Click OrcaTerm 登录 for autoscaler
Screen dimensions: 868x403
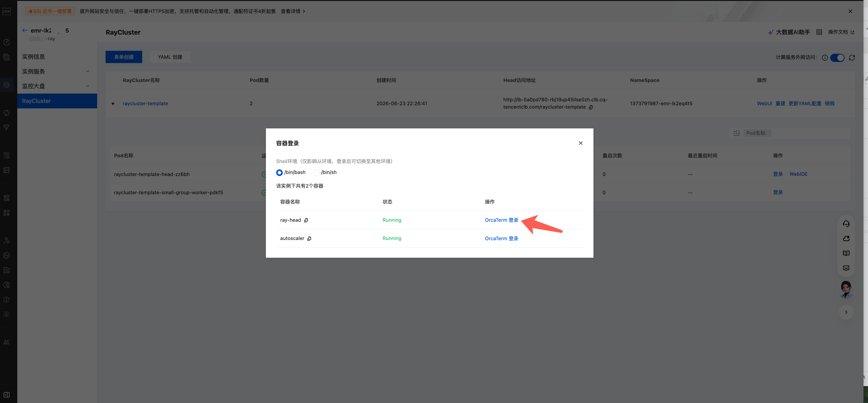tap(501, 238)
